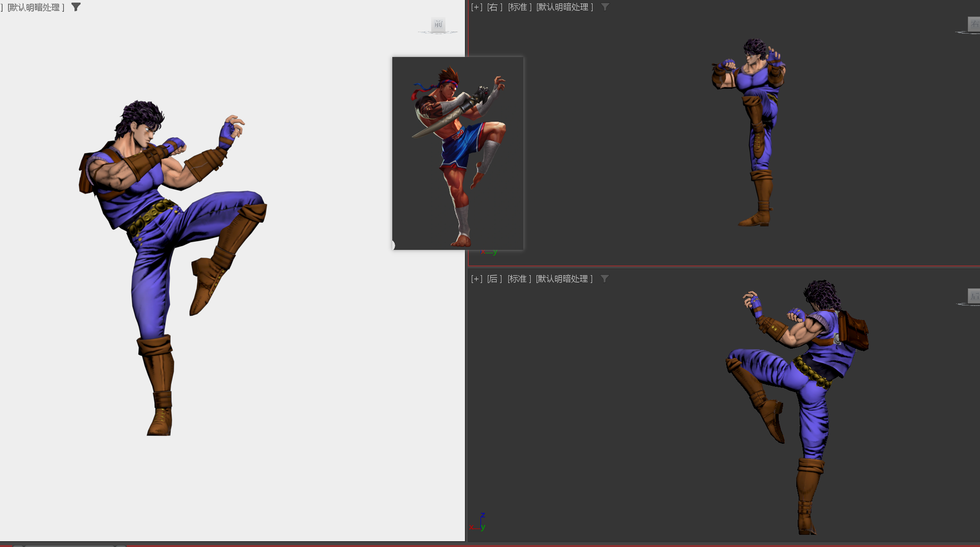Open the [后] view menu
The height and width of the screenshot is (547, 980).
coord(494,279)
